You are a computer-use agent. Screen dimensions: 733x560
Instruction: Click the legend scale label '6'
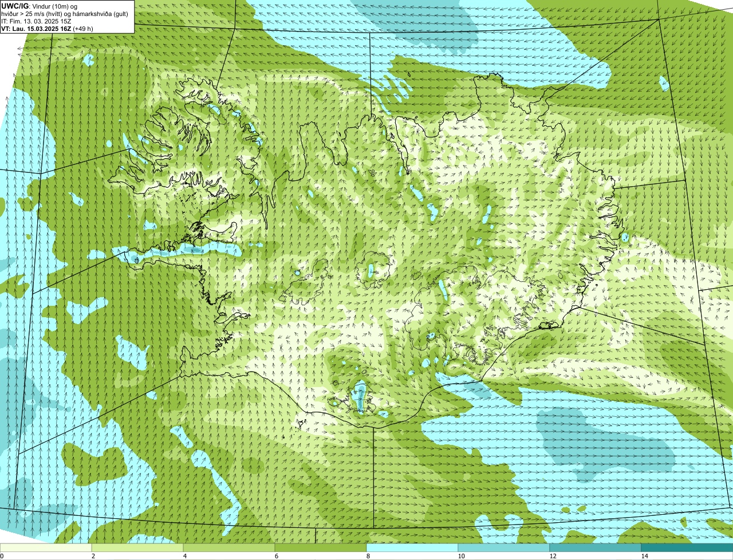pyautogui.click(x=276, y=556)
